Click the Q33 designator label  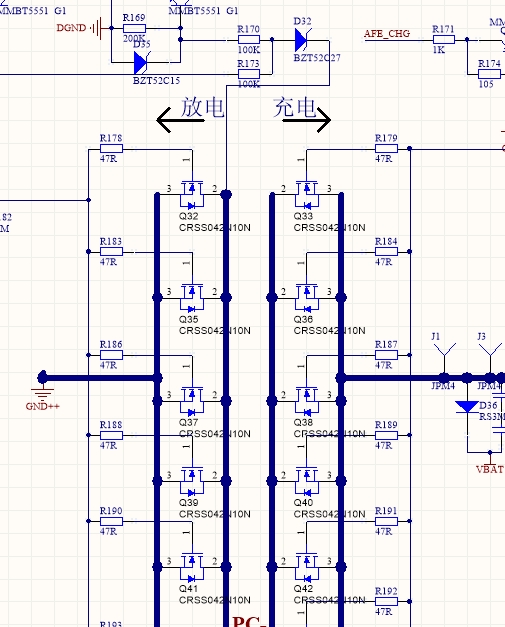[x=303, y=216]
